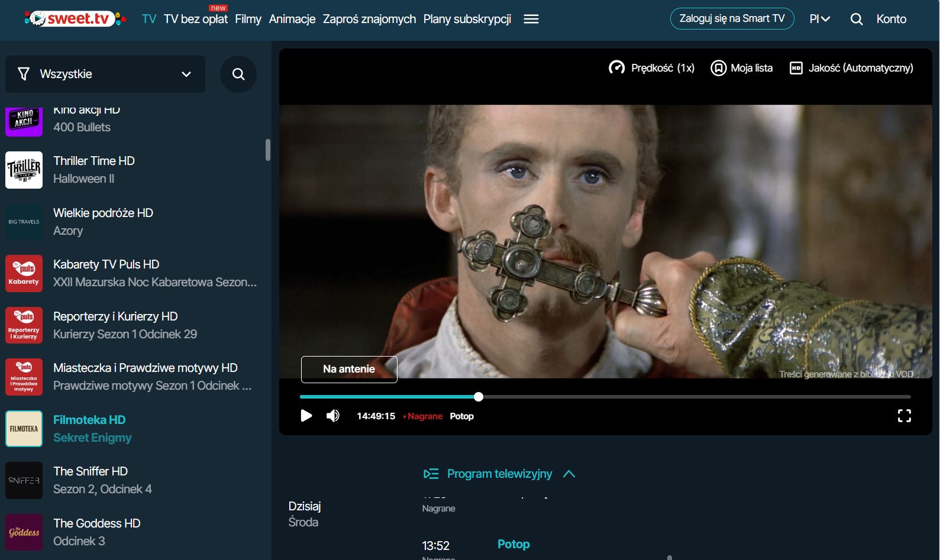Viewport: 940px width, 560px height.
Task: Click the Azory program title
Action: coord(68,231)
